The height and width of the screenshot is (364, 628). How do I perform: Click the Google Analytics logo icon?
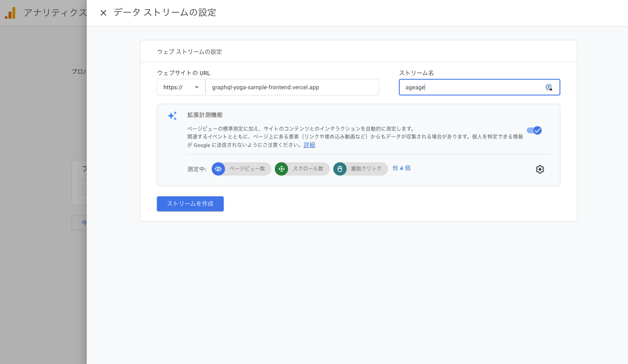pos(10,13)
